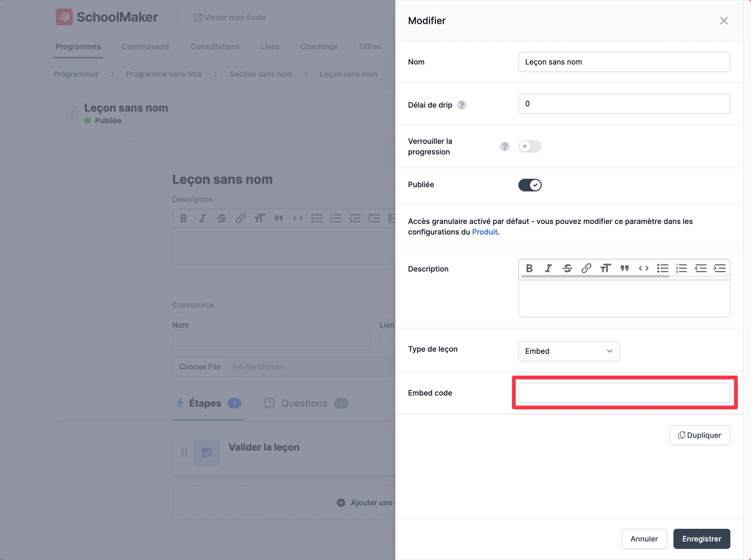Switch to the Questions tab
Image resolution: width=751 pixels, height=560 pixels.
[306, 403]
